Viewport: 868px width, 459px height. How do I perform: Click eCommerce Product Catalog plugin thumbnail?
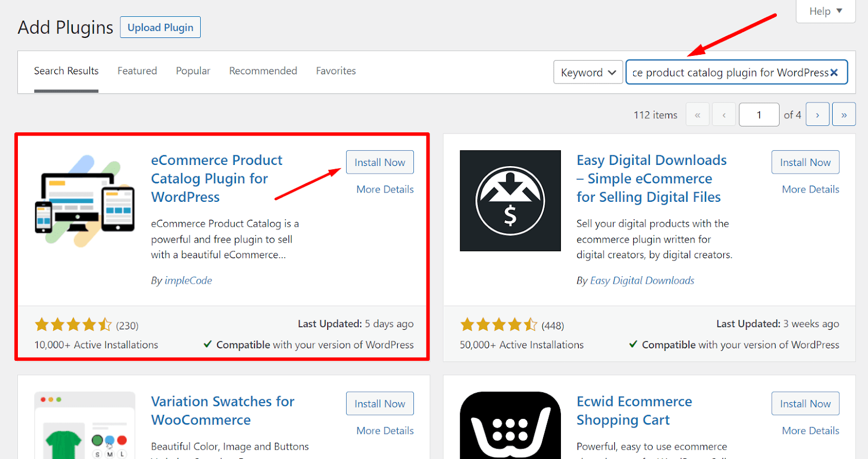85,201
